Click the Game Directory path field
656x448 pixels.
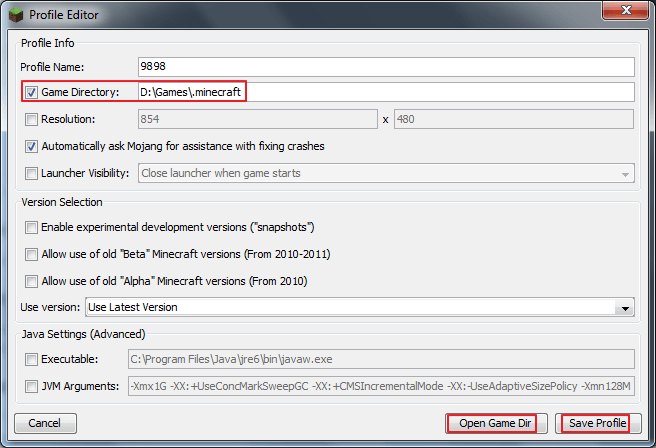[386, 93]
